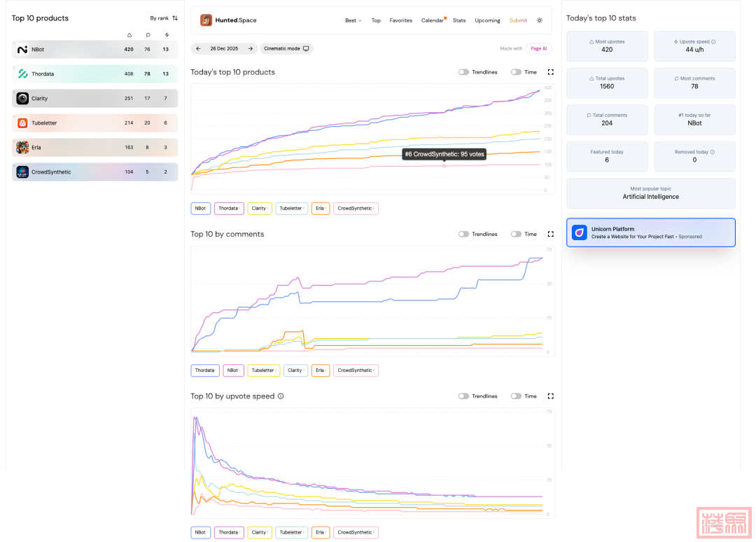Click the Submit link
The image size is (756, 542).
tap(518, 20)
